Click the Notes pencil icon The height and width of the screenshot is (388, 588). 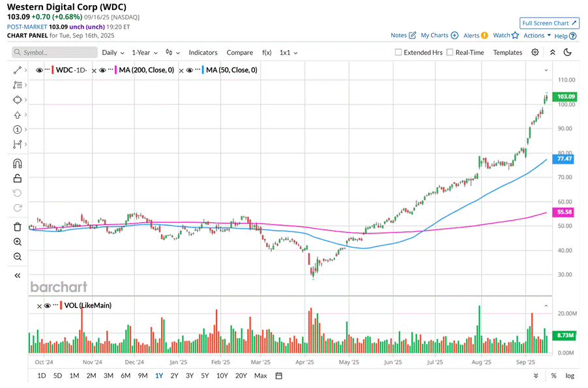point(412,35)
